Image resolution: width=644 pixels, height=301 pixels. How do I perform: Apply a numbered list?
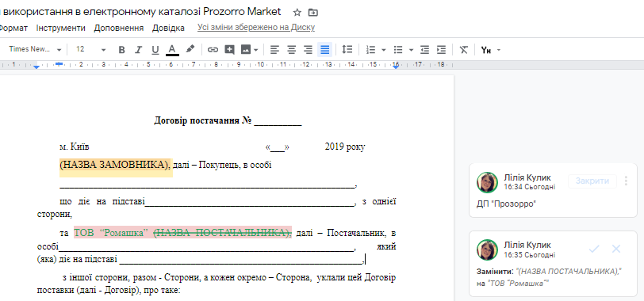[371, 50]
